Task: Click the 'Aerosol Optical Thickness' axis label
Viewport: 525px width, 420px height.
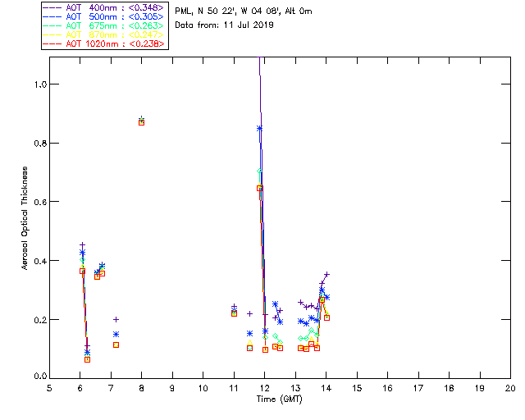Action: tap(25, 218)
